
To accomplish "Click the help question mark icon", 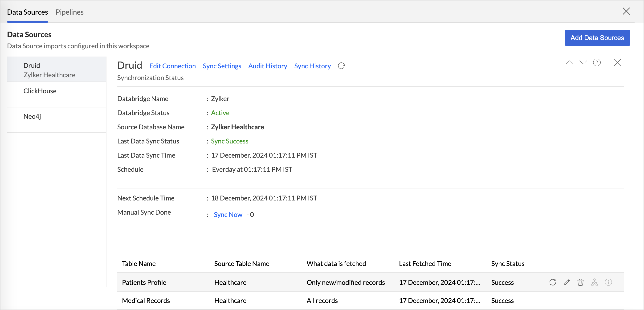I will pos(597,62).
